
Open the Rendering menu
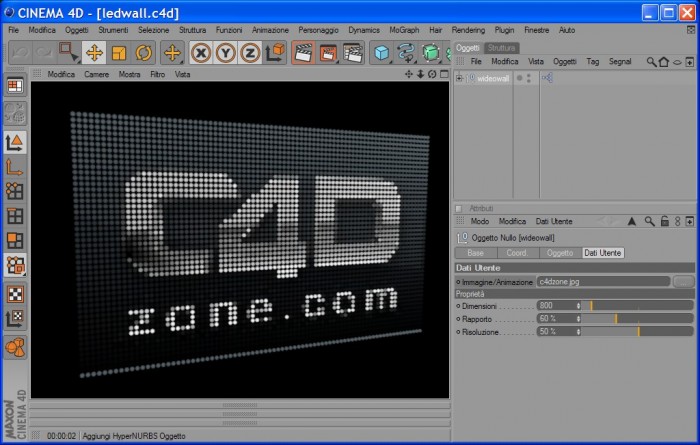pos(468,30)
